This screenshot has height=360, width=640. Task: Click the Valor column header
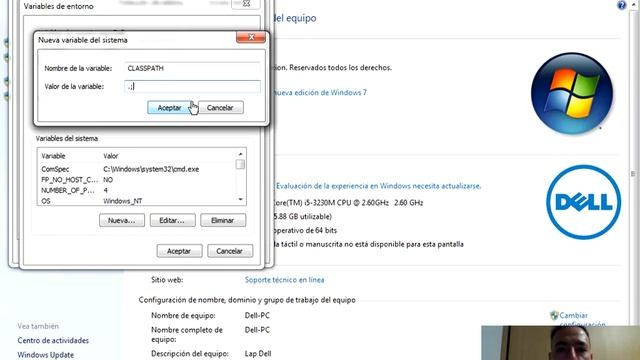(x=168, y=156)
